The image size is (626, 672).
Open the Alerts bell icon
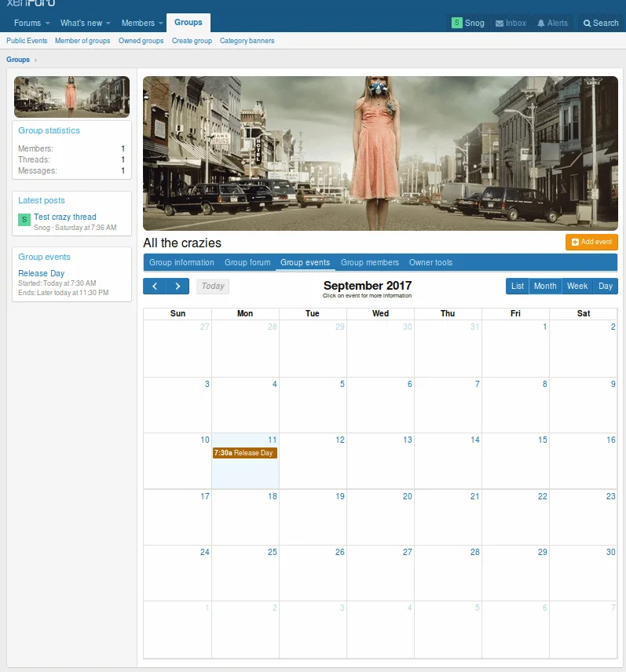pyautogui.click(x=541, y=24)
